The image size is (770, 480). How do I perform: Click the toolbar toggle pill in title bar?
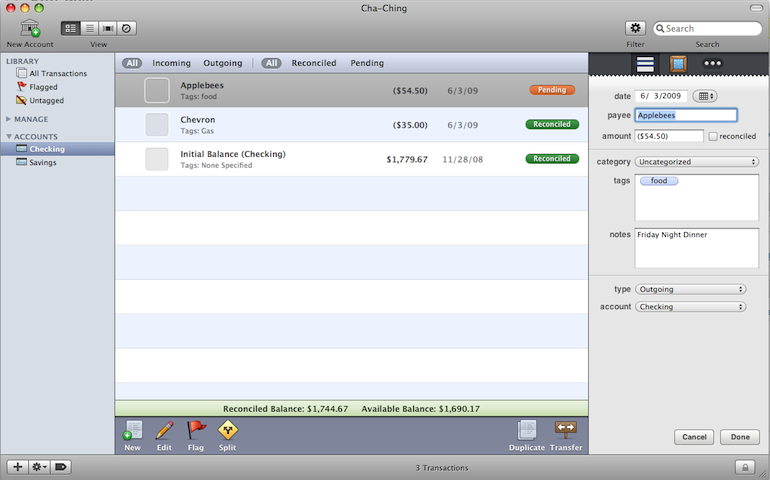click(x=756, y=8)
